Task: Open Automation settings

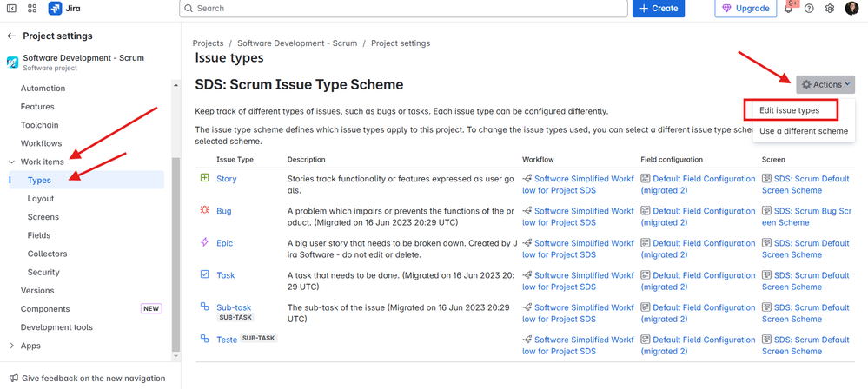Action: [x=43, y=88]
